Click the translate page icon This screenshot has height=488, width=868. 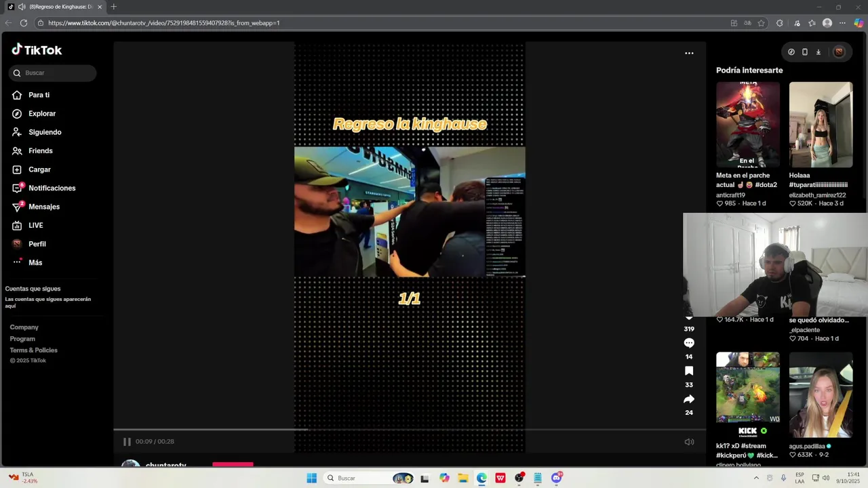[747, 23]
